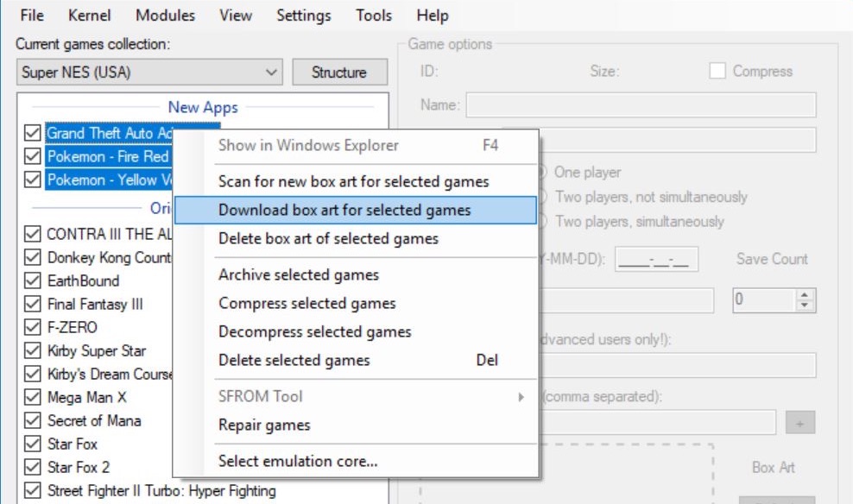Toggle the F-ZERO checkbox
Image resolution: width=853 pixels, height=504 pixels.
pyautogui.click(x=33, y=327)
